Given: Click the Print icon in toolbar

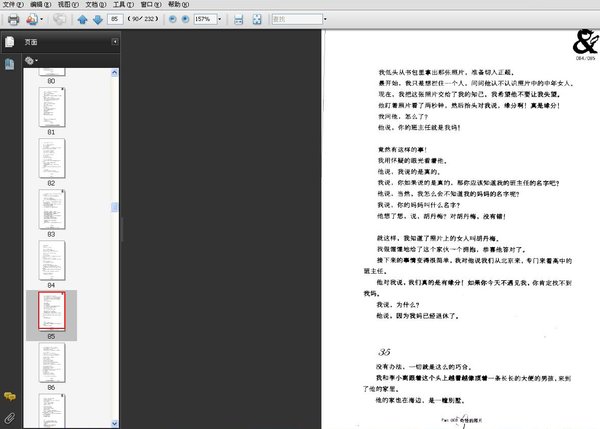Looking at the screenshot, I should click(13, 19).
